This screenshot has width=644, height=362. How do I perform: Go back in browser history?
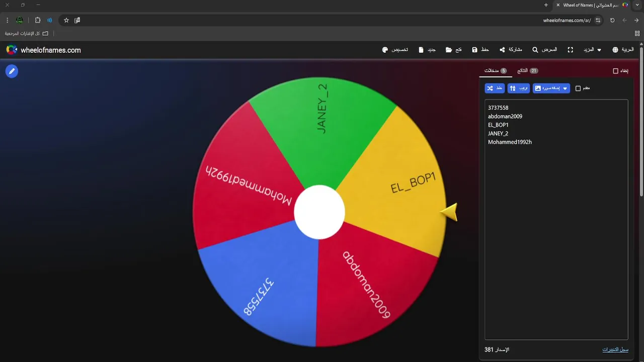click(x=636, y=20)
